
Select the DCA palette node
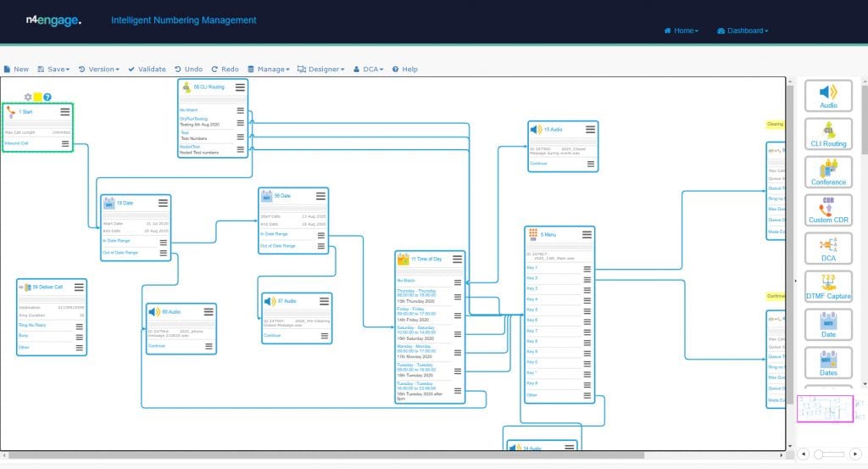[828, 248]
